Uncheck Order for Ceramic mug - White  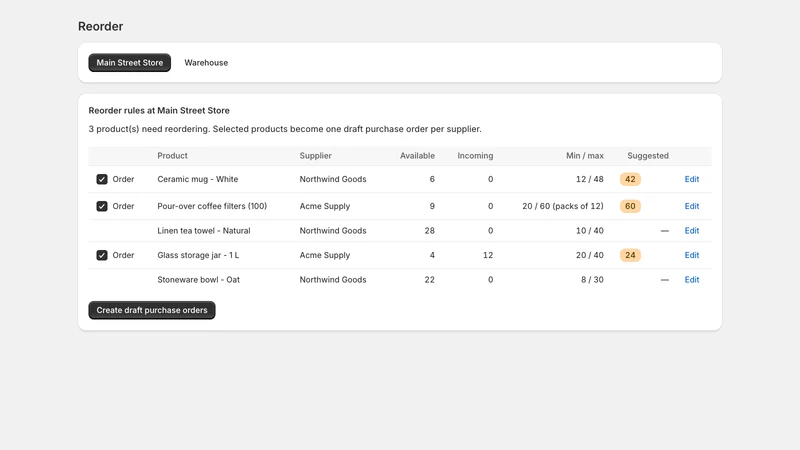pyautogui.click(x=102, y=179)
